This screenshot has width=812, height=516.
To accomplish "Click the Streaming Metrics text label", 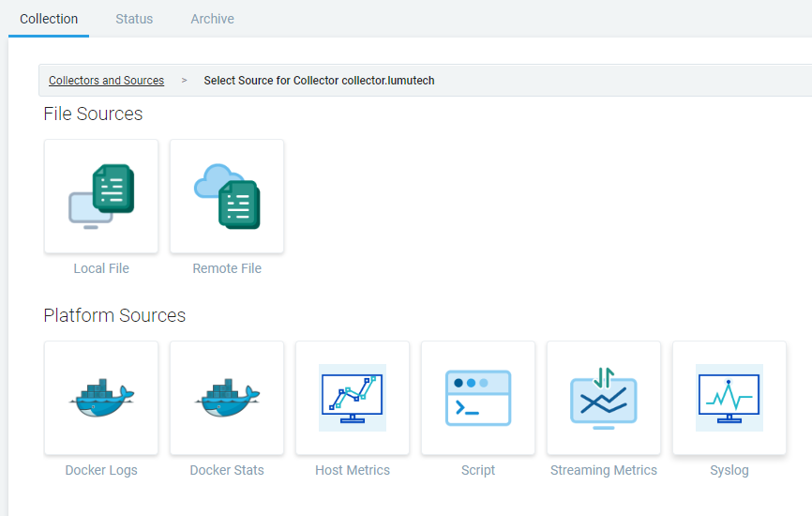I will click(604, 470).
